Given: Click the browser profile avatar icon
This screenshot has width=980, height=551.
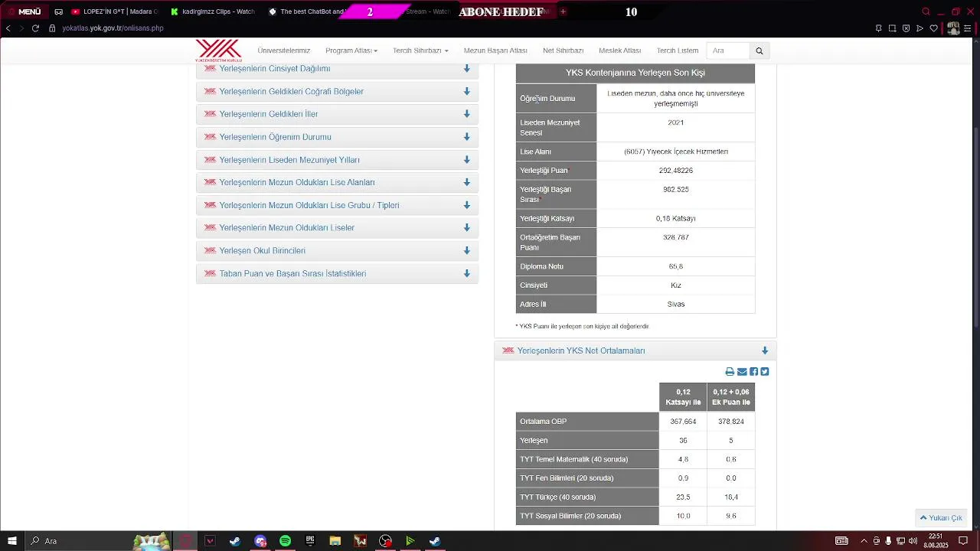Looking at the screenshot, I should [x=953, y=28].
